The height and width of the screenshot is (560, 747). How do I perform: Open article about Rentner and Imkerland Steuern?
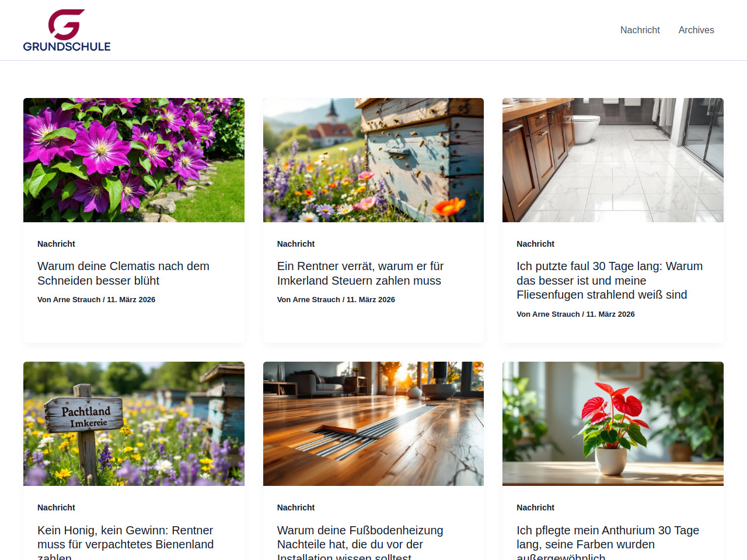pos(360,273)
